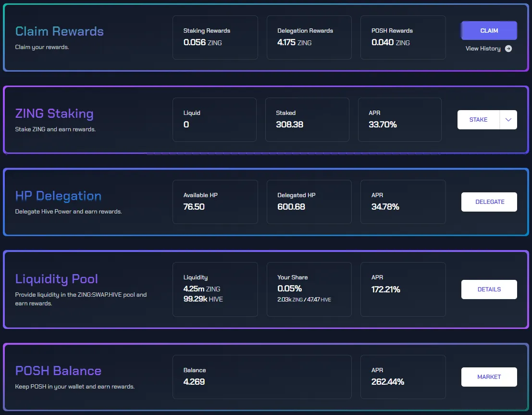Click the HP Delegation heading
Image resolution: width=532 pixels, height=415 pixels.
pyautogui.click(x=58, y=196)
